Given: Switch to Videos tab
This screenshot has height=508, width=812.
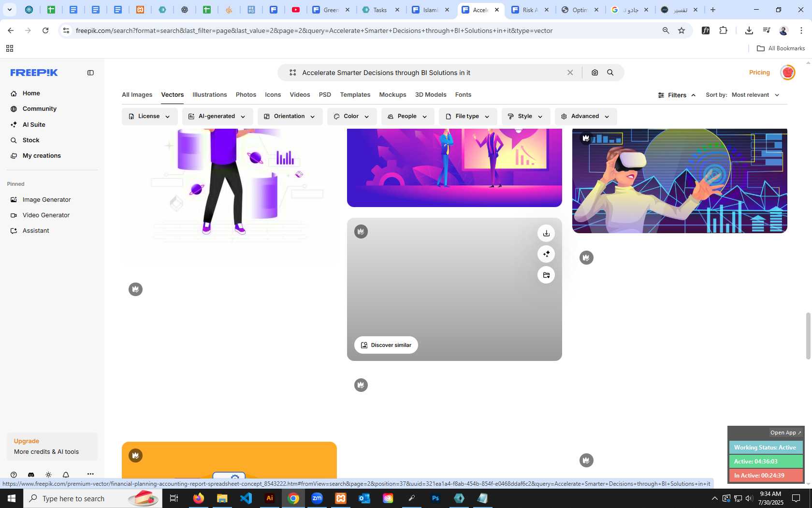Looking at the screenshot, I should 300,95.
